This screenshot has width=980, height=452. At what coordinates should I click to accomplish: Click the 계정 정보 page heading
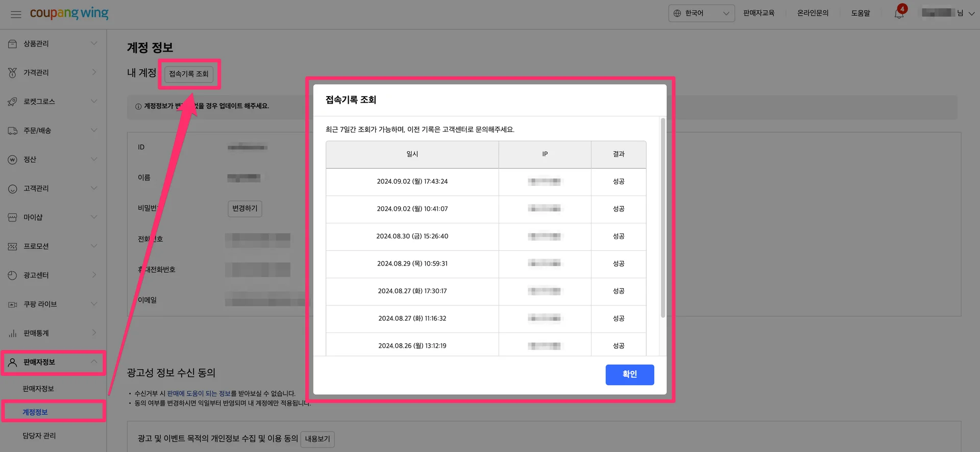pos(150,47)
